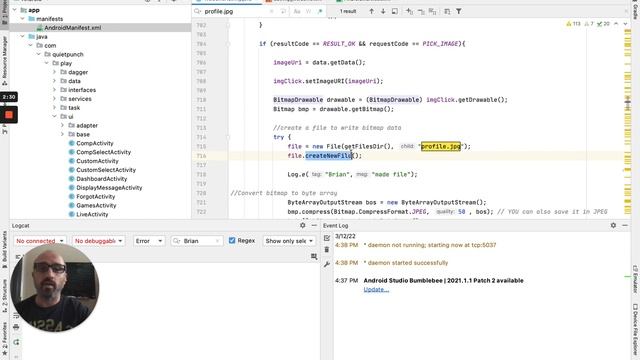Expand the dagger package
640x360 pixels.
(54, 72)
